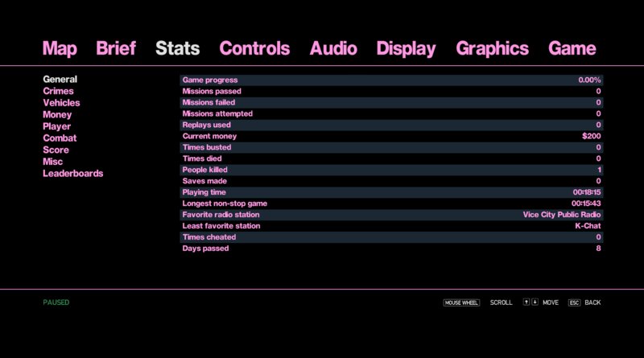Click the Mouse Wheel key icon

[461, 302]
